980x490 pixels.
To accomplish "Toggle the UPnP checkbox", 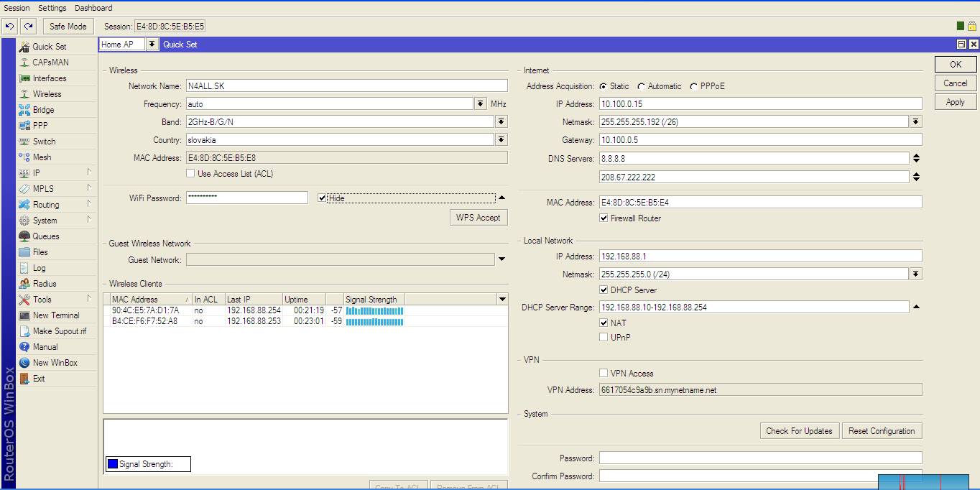I will click(x=604, y=337).
